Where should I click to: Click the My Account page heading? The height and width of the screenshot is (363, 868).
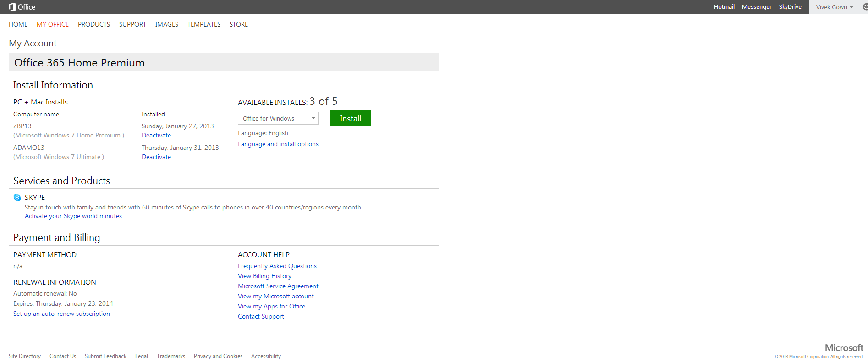click(x=33, y=43)
